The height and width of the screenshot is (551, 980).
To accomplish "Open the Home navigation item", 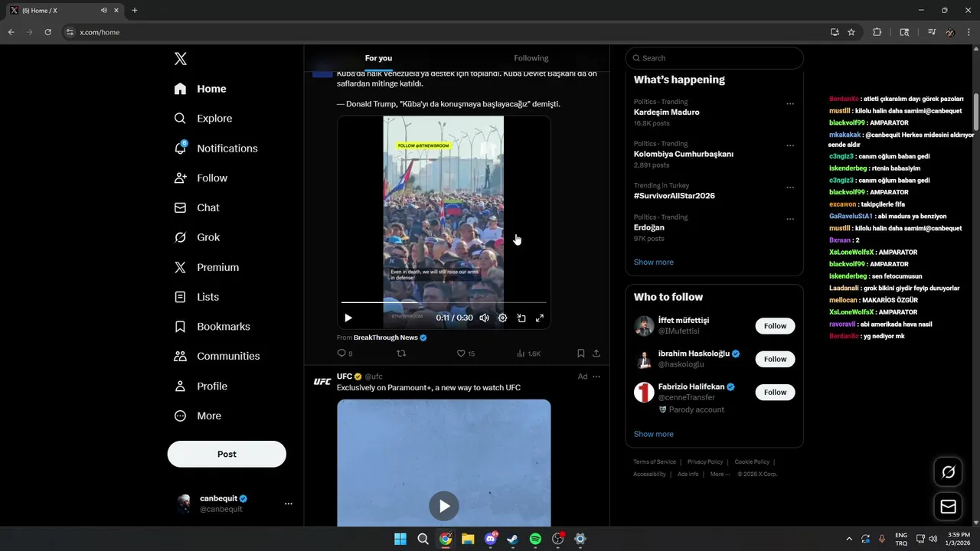I will 200,89.
